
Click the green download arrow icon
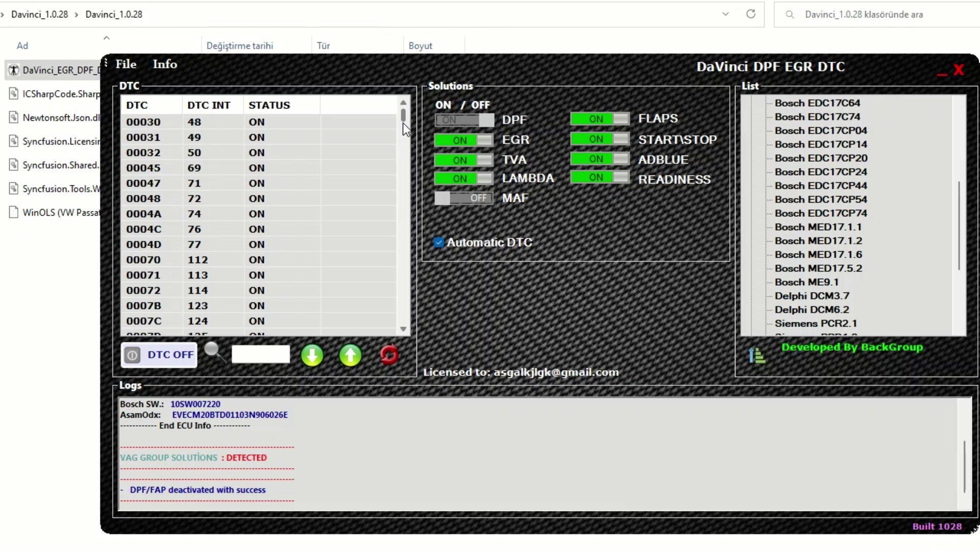click(312, 355)
